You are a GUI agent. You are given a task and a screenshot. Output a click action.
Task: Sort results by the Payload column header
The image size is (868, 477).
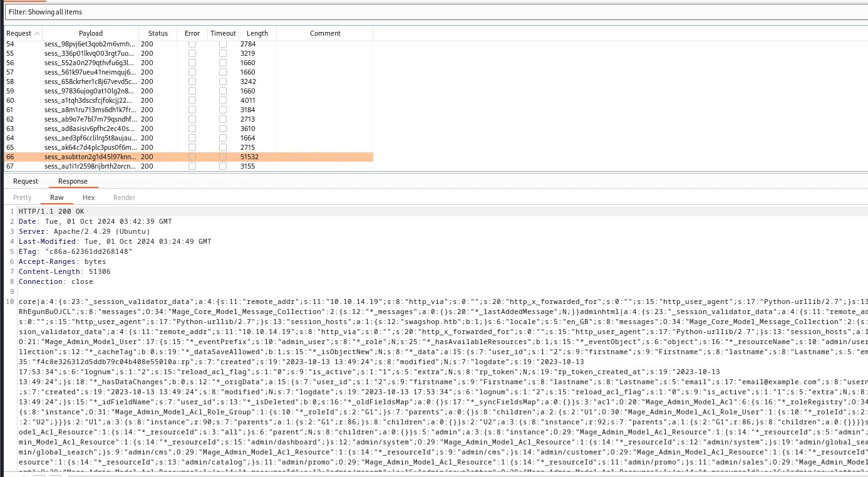(91, 33)
